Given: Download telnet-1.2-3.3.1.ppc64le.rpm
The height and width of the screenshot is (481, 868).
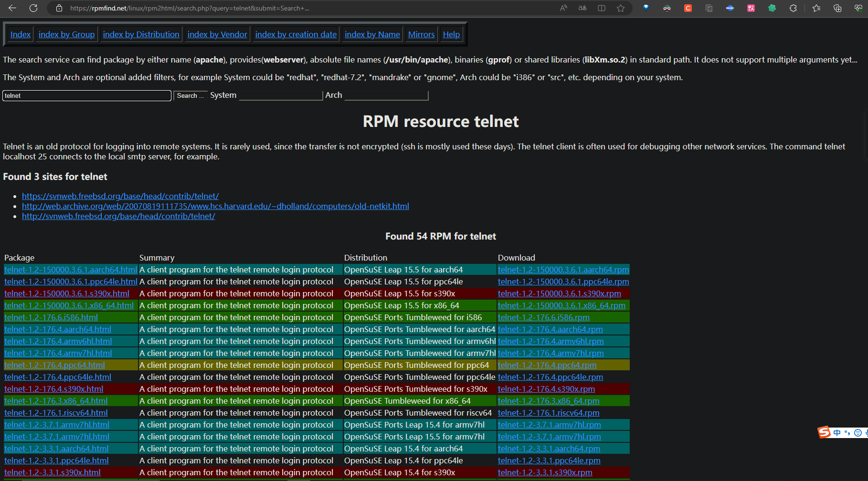Looking at the screenshot, I should click(549, 460).
